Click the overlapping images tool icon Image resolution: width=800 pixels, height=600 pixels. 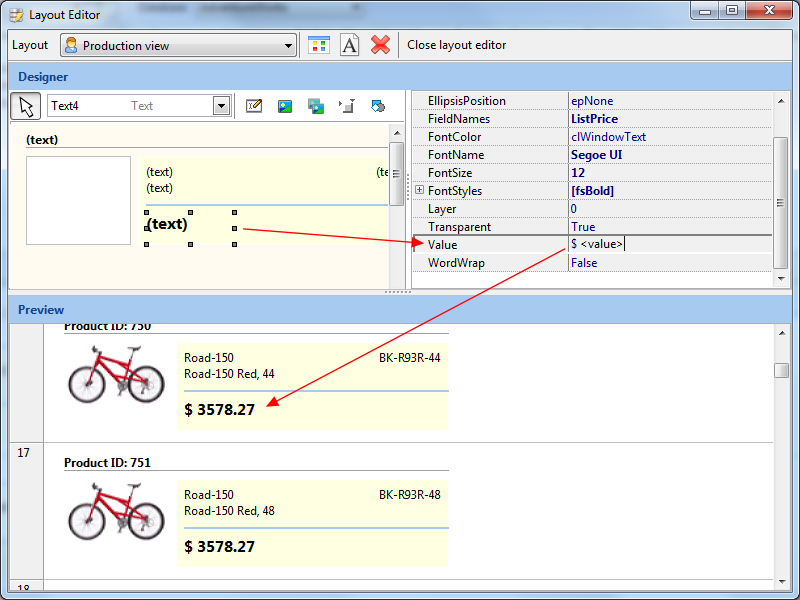[x=316, y=106]
